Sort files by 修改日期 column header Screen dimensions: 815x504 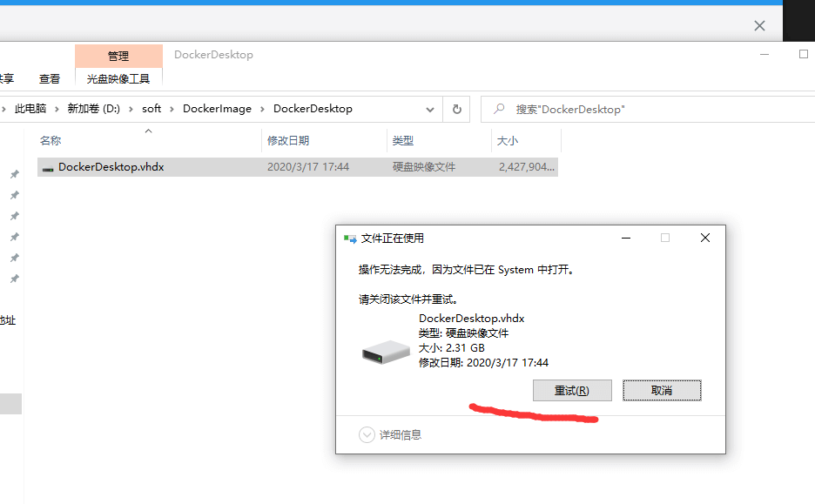[x=288, y=141]
